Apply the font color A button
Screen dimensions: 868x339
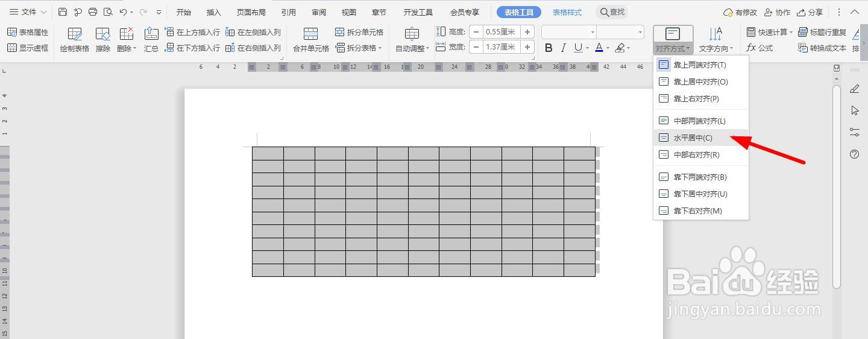[599, 48]
